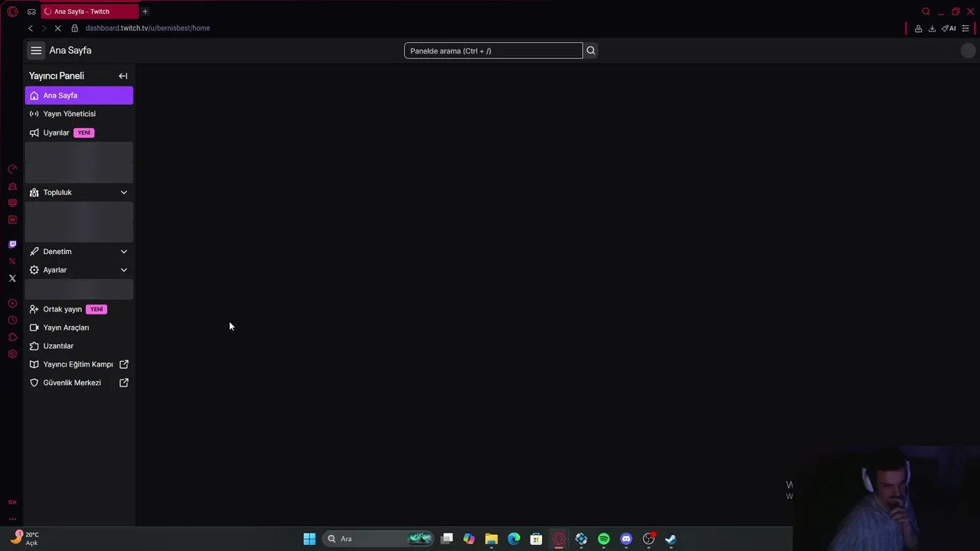This screenshot has width=980, height=551.
Task: Open X (Twitter) in the Opera sidebar
Action: click(x=12, y=279)
